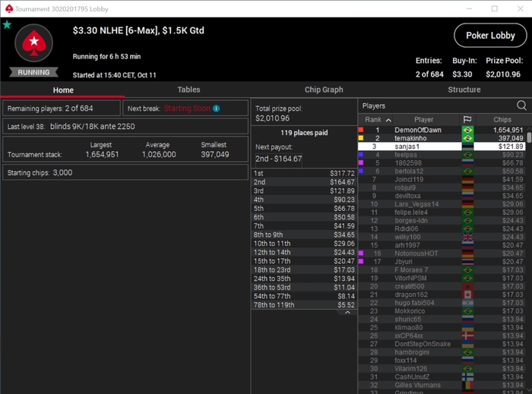
Task: Click the red tag beside DemonOfDawn
Action: [361, 130]
